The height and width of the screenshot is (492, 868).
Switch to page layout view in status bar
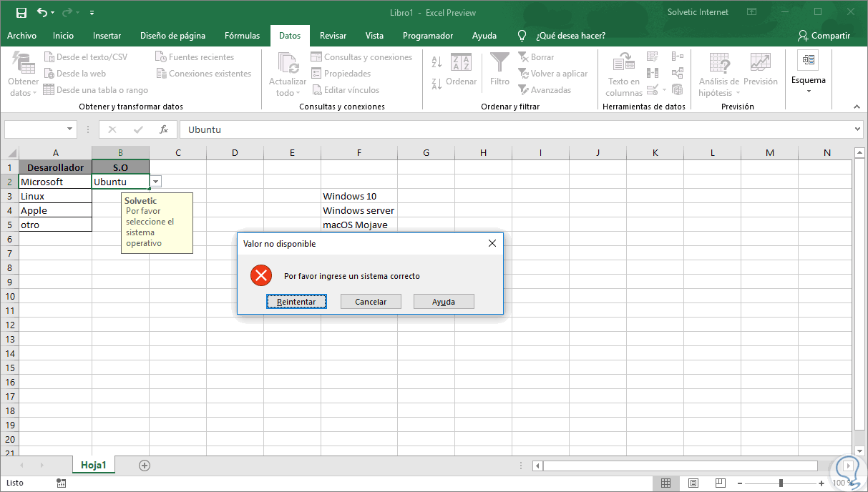coord(693,483)
